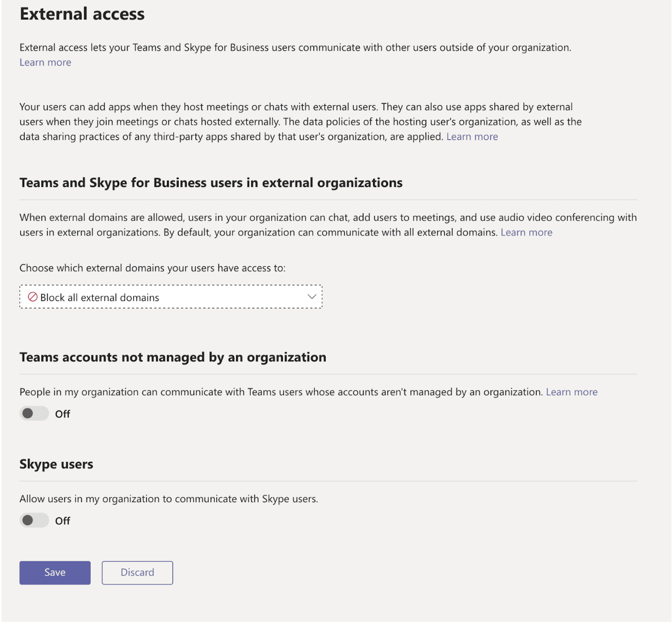Click the chevron arrow of the domains dropdown
The height and width of the screenshot is (624, 672).
(311, 297)
